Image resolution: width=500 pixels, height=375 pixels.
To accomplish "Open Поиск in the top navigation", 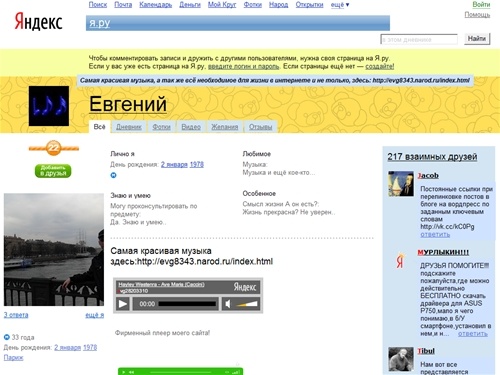I will click(x=98, y=5).
